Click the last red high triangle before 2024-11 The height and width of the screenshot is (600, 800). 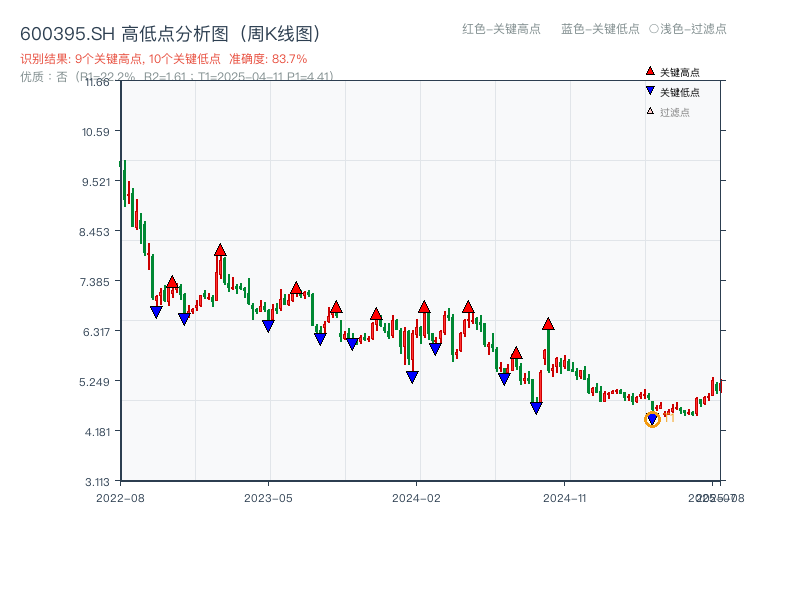(548, 324)
